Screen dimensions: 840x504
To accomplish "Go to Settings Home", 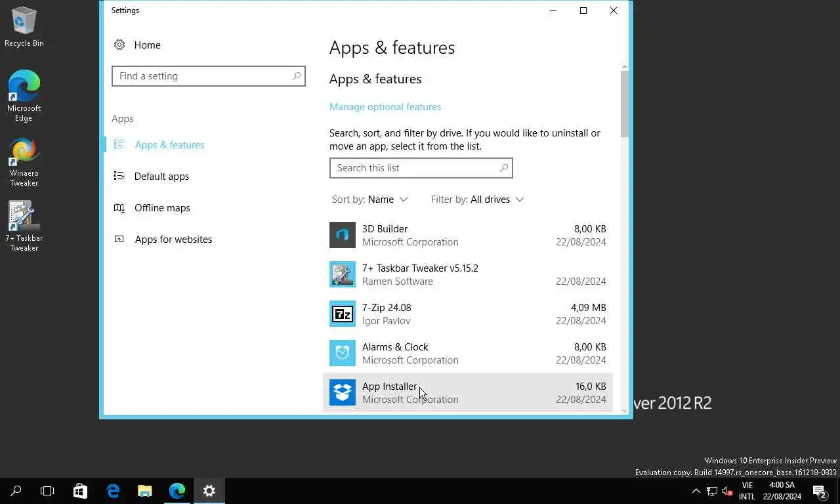I will click(x=147, y=45).
